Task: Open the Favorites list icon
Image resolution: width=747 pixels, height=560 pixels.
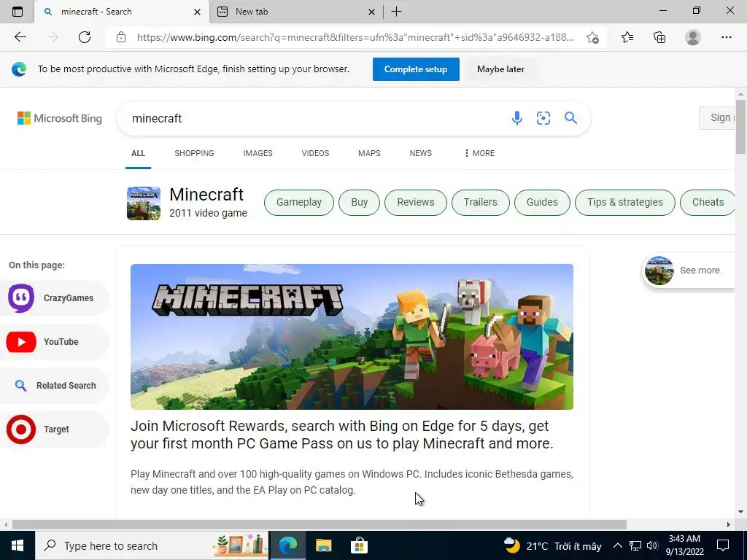Action: (627, 37)
